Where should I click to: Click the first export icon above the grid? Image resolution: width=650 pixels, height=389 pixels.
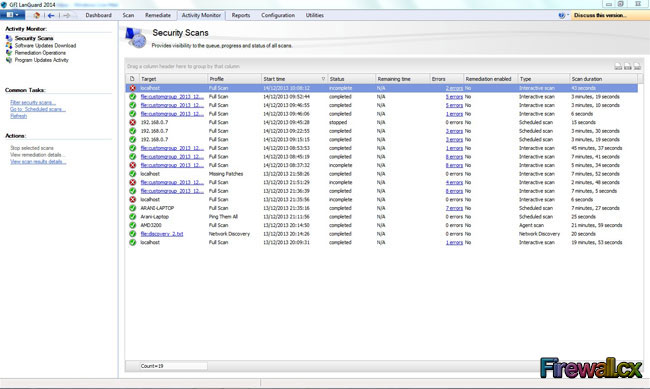(618, 66)
